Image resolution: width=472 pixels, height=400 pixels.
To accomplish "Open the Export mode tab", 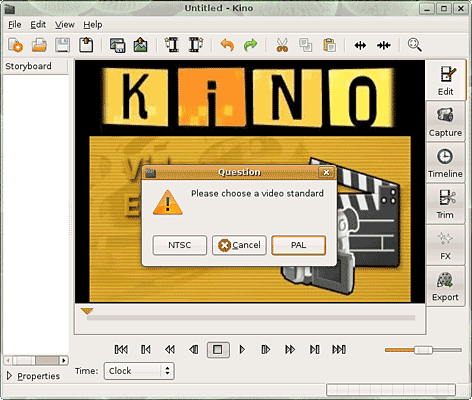I will point(445,286).
